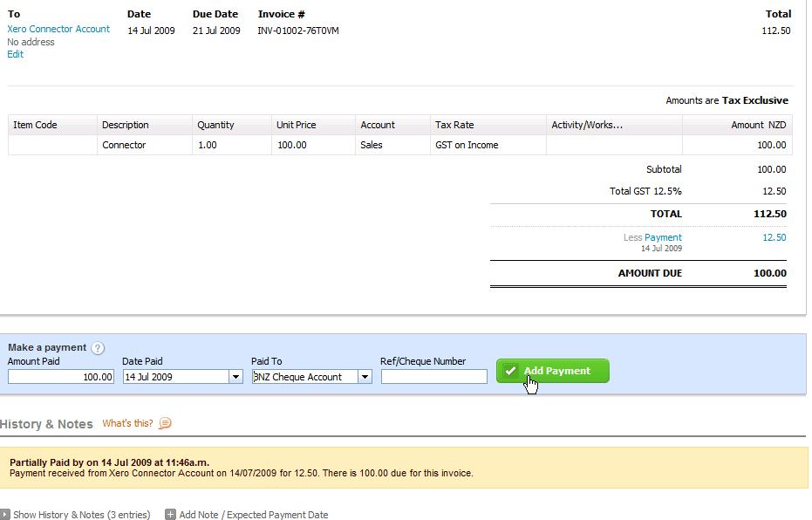This screenshot has height=520, width=812.
Task: Click the What's this? link
Action: point(127,423)
